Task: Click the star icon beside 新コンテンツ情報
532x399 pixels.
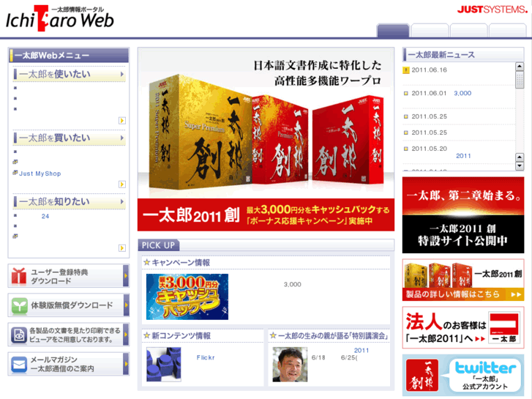Action: pyautogui.click(x=146, y=335)
